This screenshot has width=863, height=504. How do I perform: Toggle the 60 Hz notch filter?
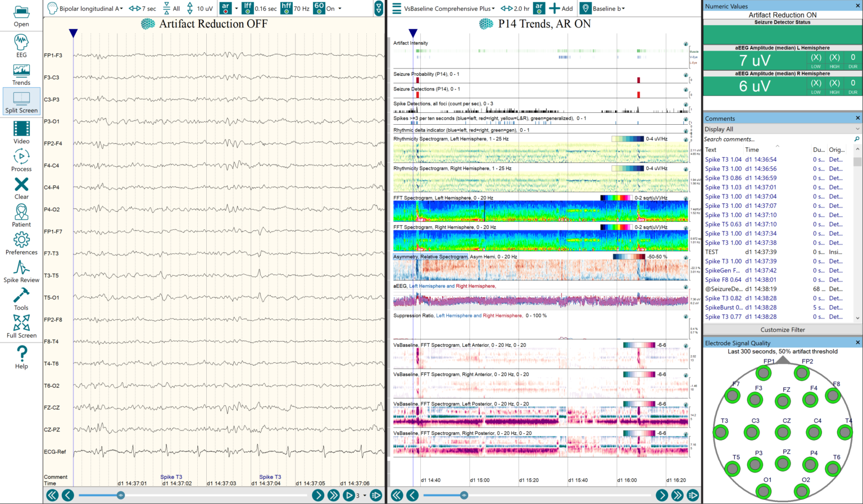(319, 8)
